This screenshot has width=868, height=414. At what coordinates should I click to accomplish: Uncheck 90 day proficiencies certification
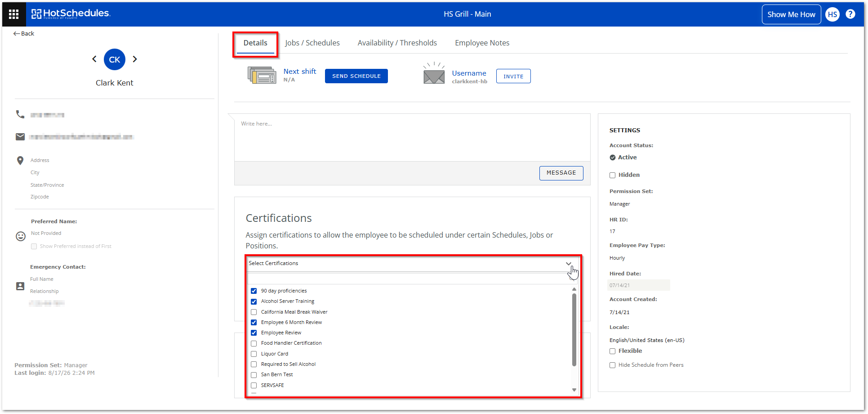254,291
